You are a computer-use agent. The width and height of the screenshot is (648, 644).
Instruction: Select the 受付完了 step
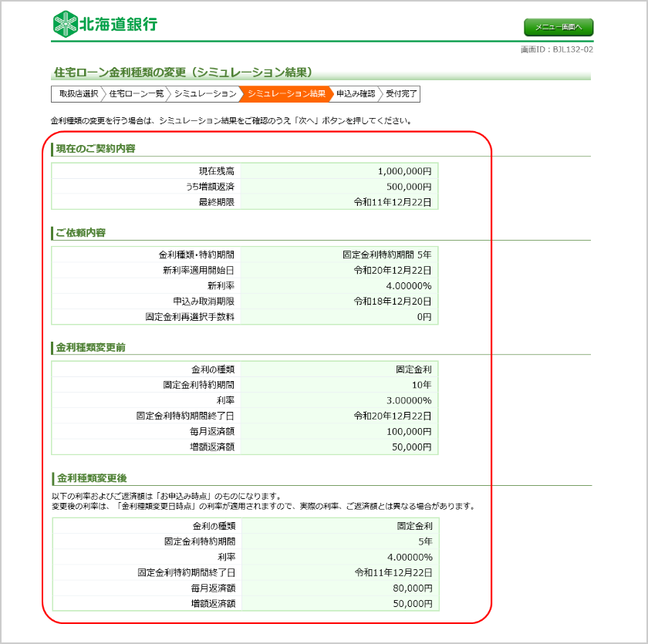point(401,94)
